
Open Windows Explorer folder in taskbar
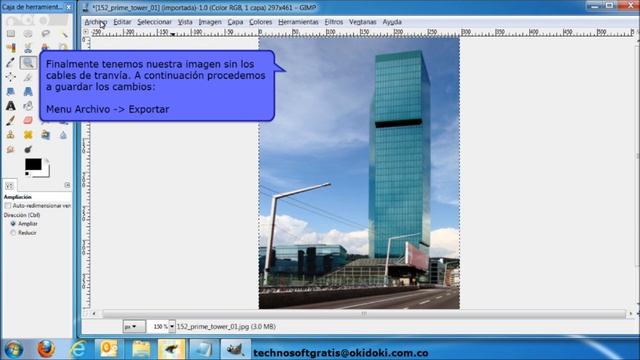140,349
